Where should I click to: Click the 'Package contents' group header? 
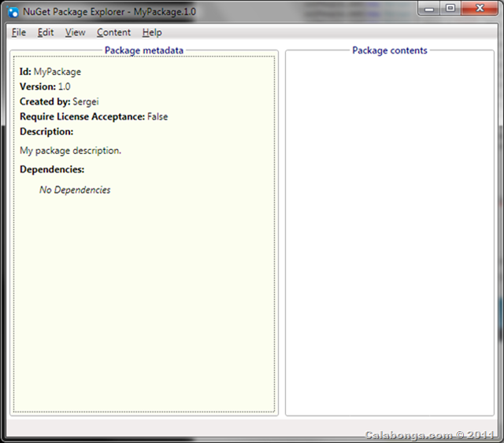[x=390, y=50]
